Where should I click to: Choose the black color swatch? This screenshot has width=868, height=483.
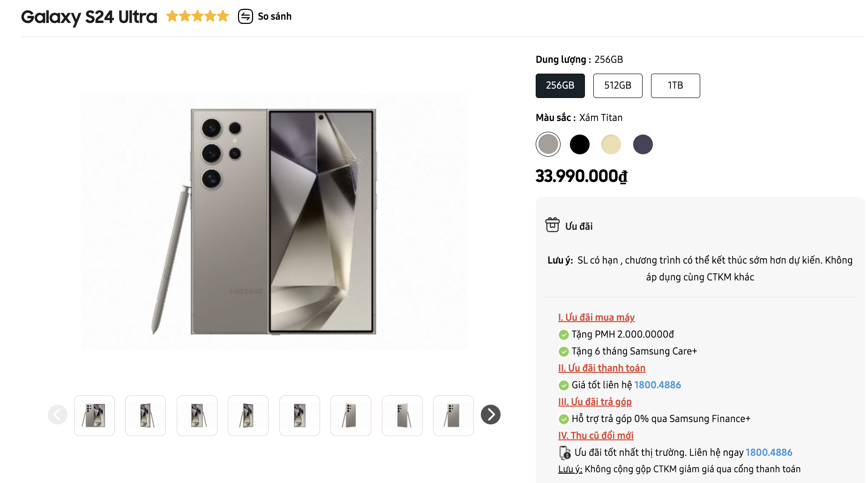pos(580,144)
